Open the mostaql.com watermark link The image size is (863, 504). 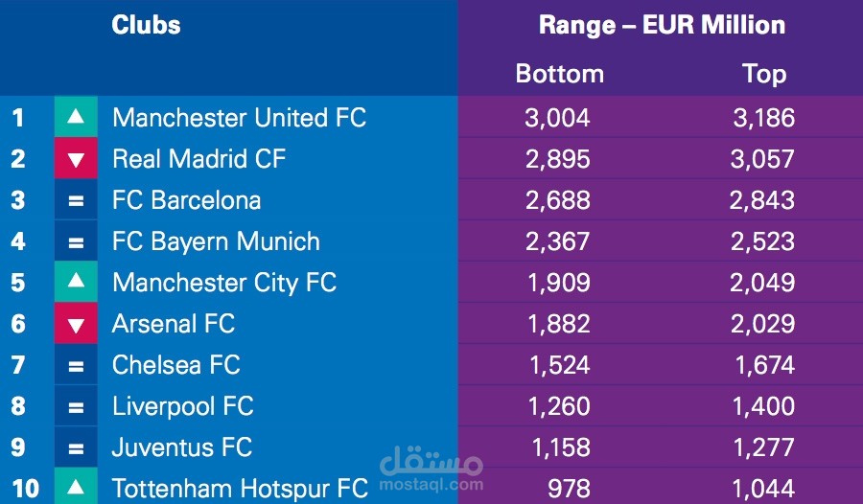tap(431, 484)
